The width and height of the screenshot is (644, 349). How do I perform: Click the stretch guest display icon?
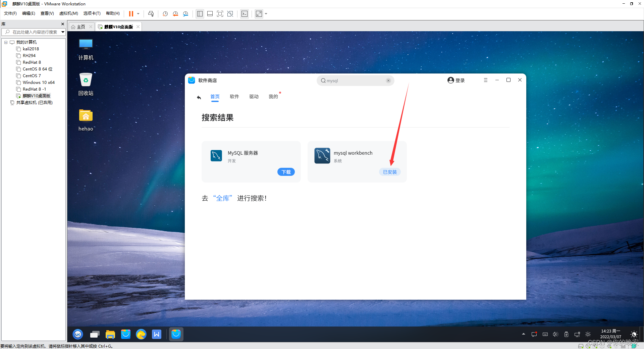coord(259,14)
